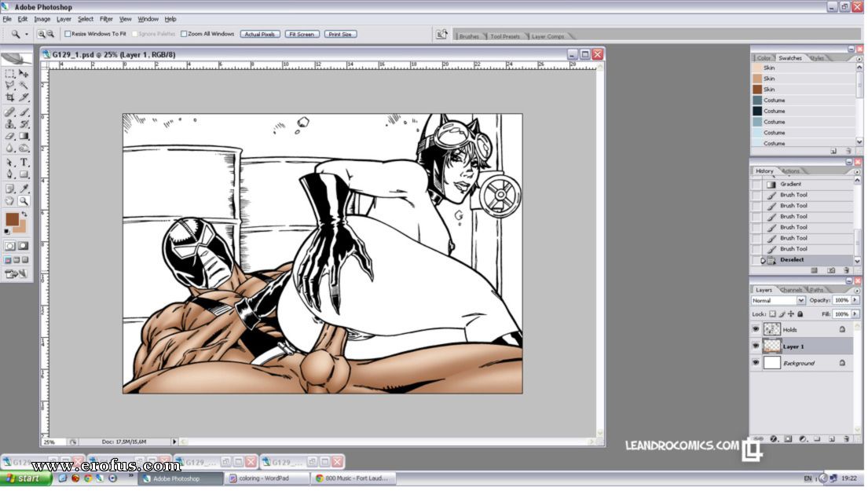Select the History Brush tool
Viewport: 868px width, 491px height.
pos(24,124)
